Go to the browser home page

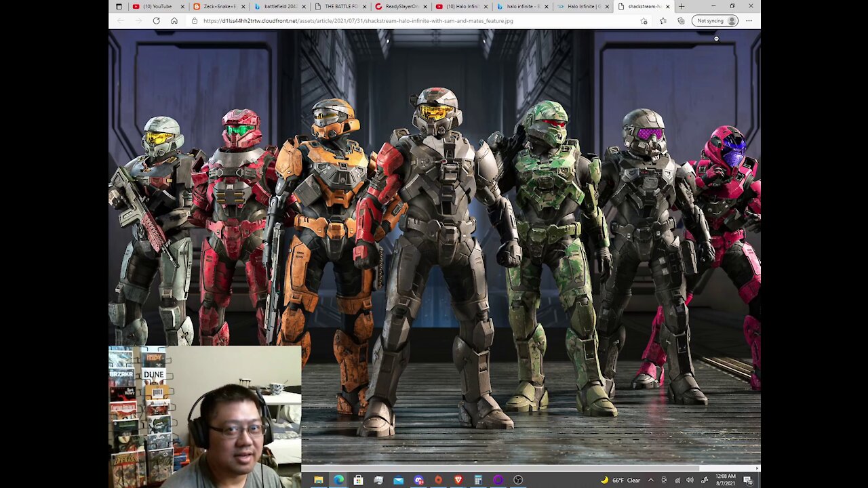pyautogui.click(x=174, y=21)
